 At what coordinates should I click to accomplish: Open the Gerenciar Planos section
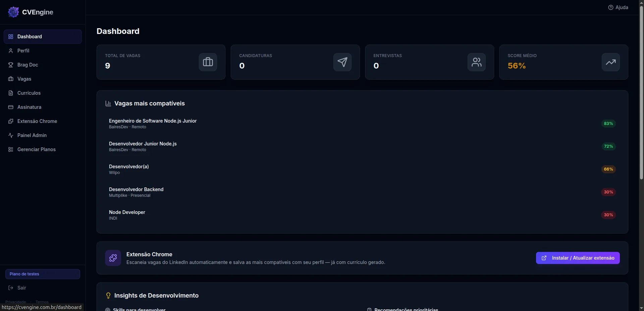36,149
